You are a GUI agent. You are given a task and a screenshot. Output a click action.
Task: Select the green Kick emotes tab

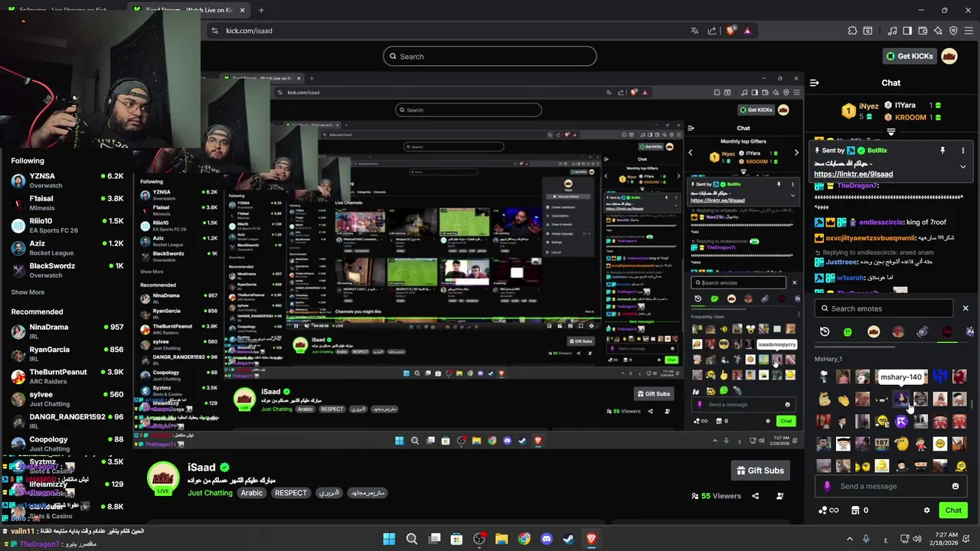848,331
